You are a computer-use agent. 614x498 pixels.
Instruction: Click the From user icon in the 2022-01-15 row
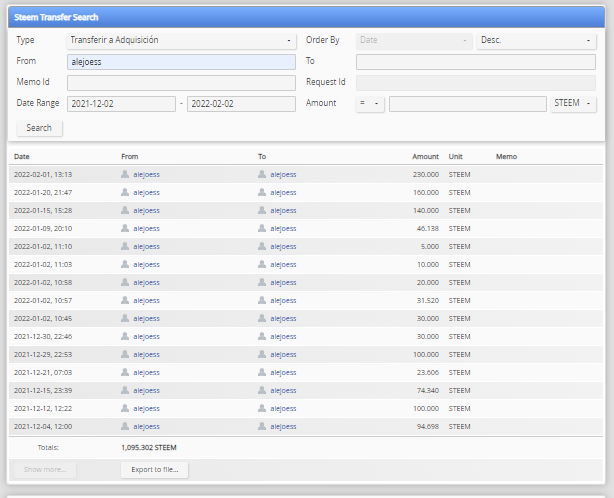click(125, 210)
